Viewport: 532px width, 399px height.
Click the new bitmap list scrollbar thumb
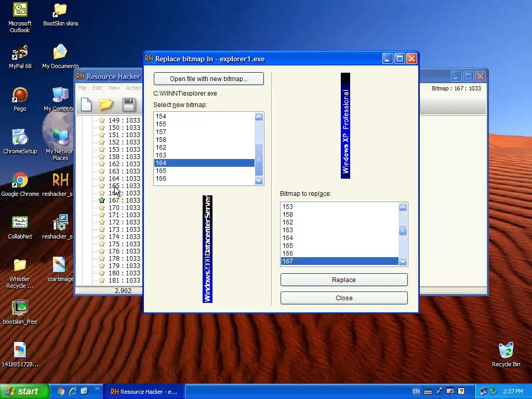(259, 159)
